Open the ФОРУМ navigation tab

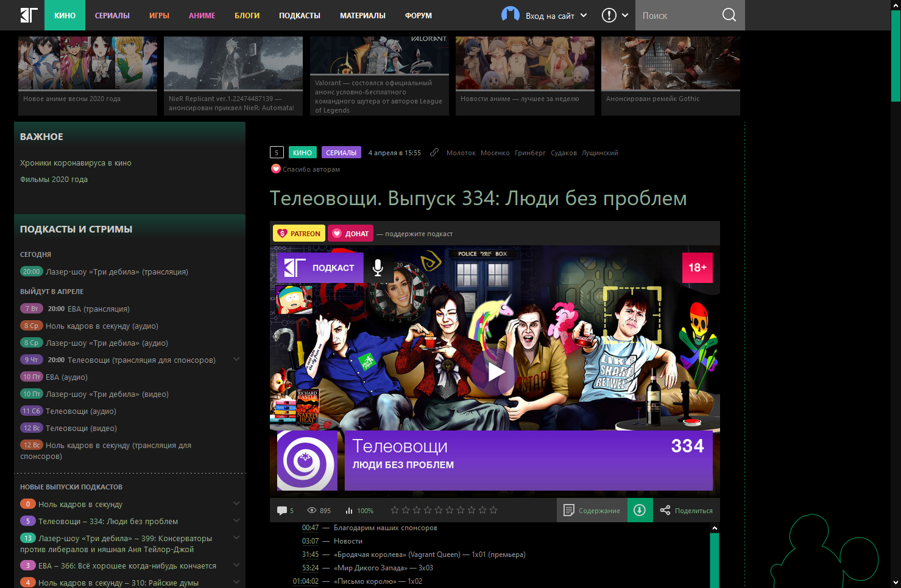point(419,15)
